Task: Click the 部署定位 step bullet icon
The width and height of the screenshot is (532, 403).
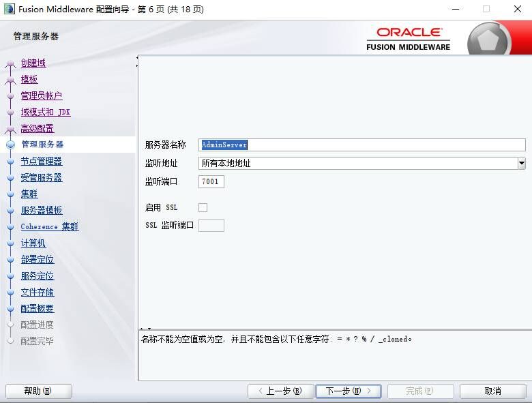Action: pos(10,260)
